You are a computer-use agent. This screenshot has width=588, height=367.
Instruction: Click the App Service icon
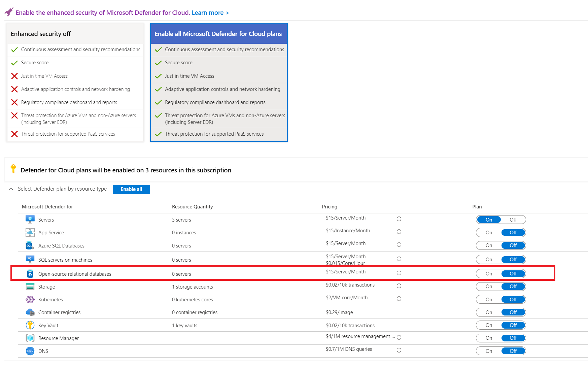point(30,232)
